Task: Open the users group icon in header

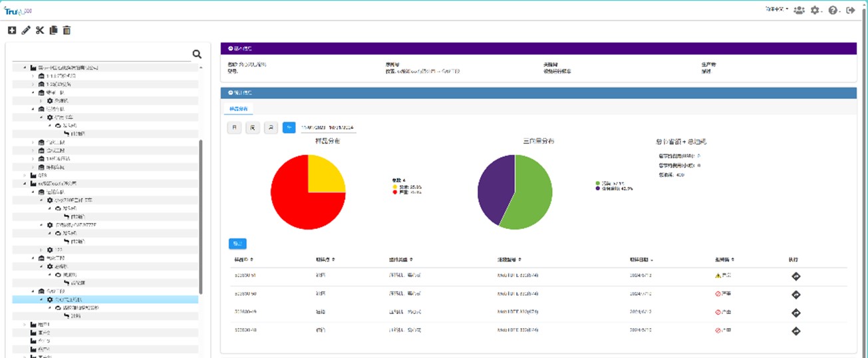Action: pyautogui.click(x=799, y=11)
